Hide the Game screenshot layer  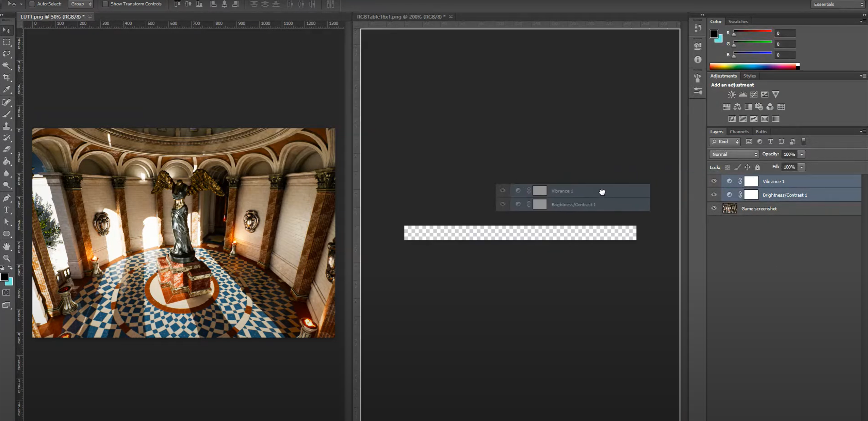click(714, 208)
